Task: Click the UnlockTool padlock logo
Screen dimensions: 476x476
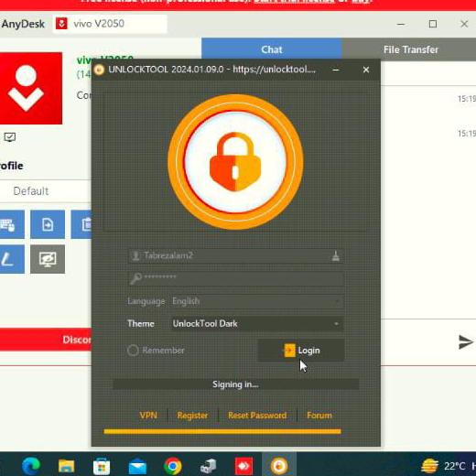Action: 235,162
